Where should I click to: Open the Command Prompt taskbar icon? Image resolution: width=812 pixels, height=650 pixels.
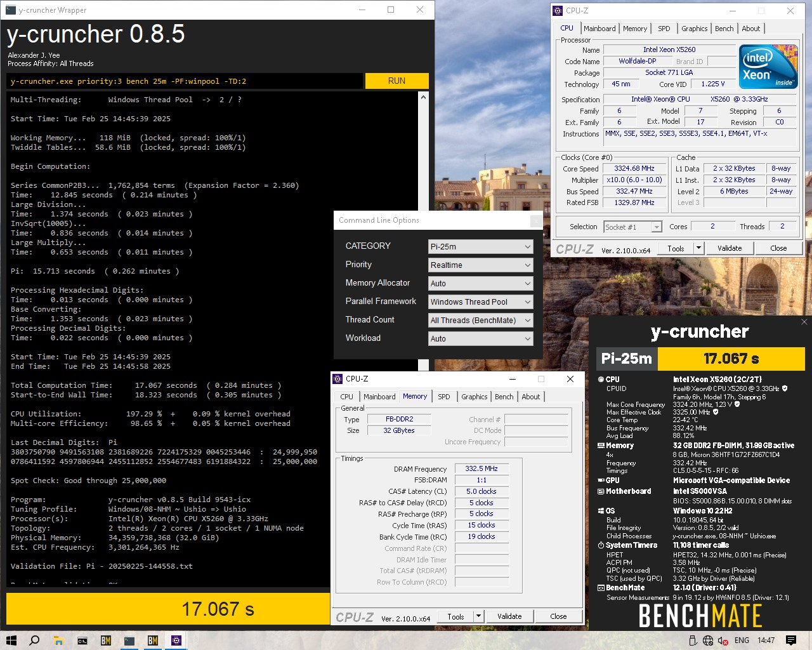[82, 640]
